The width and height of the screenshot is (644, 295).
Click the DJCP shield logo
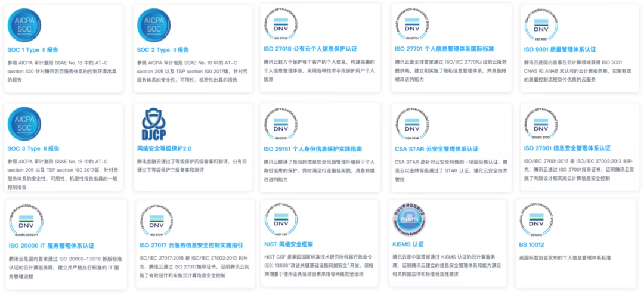[154, 124]
